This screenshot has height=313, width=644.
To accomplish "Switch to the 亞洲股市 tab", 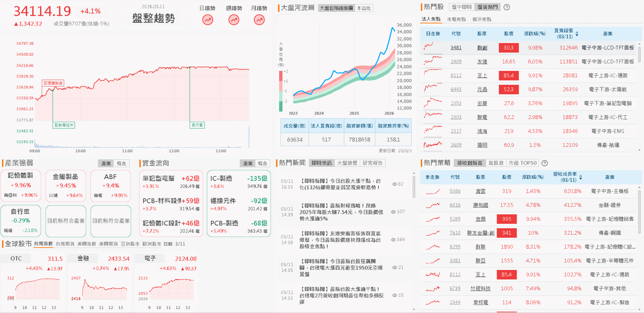I will tap(130, 244).
